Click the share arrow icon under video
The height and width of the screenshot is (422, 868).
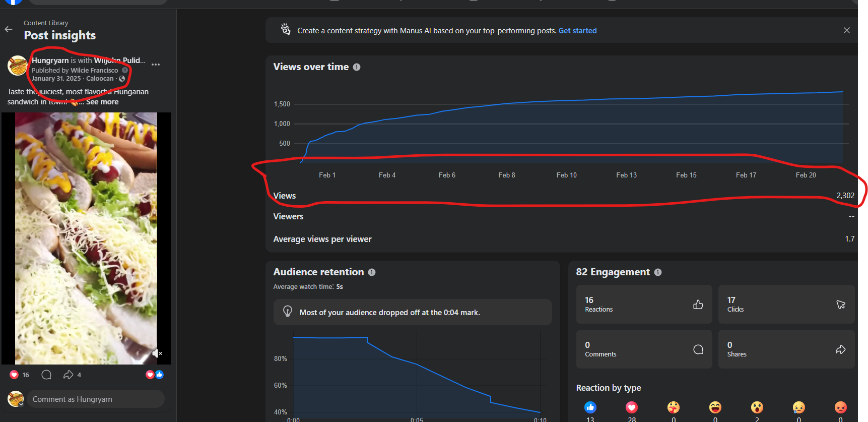(68, 375)
